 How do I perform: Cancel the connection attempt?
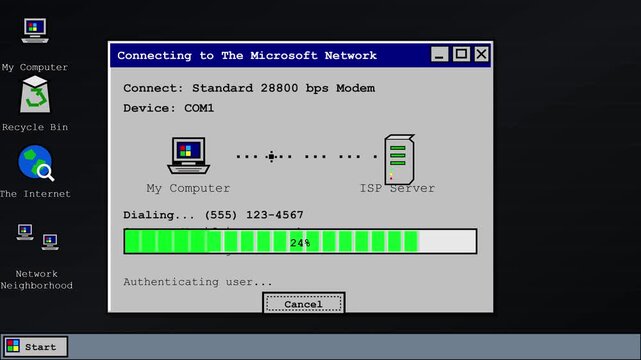(304, 304)
